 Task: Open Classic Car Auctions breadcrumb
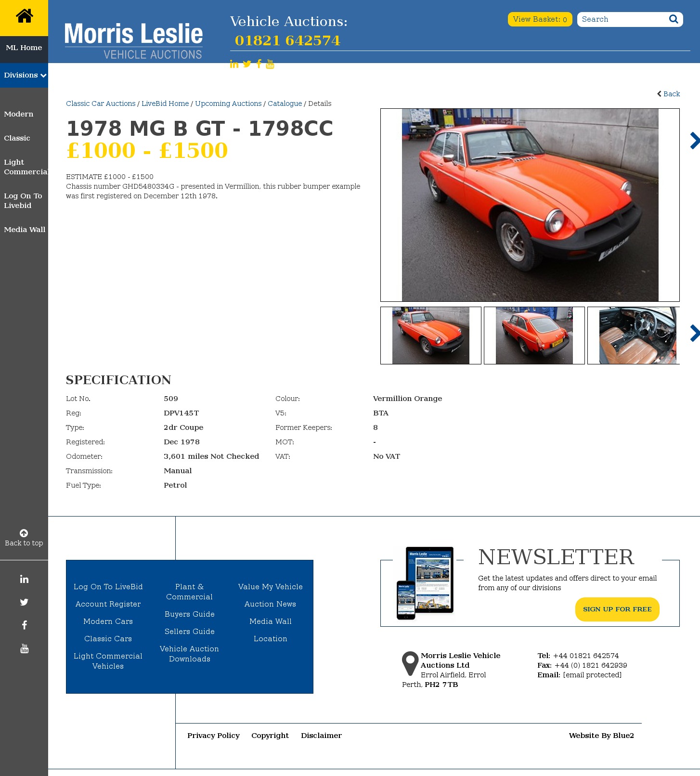(101, 103)
